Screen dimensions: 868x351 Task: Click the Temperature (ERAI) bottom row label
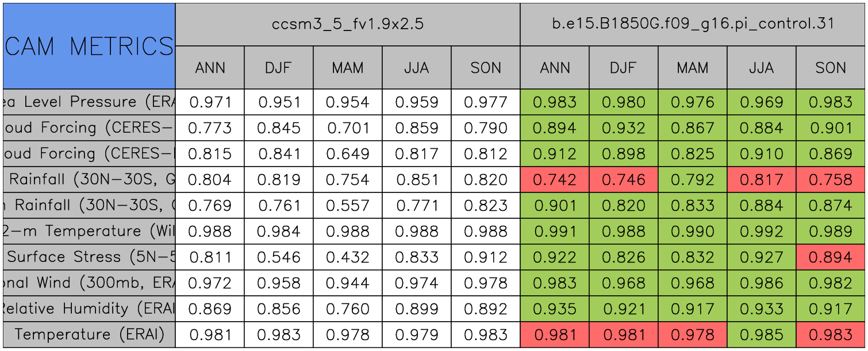pyautogui.click(x=89, y=334)
